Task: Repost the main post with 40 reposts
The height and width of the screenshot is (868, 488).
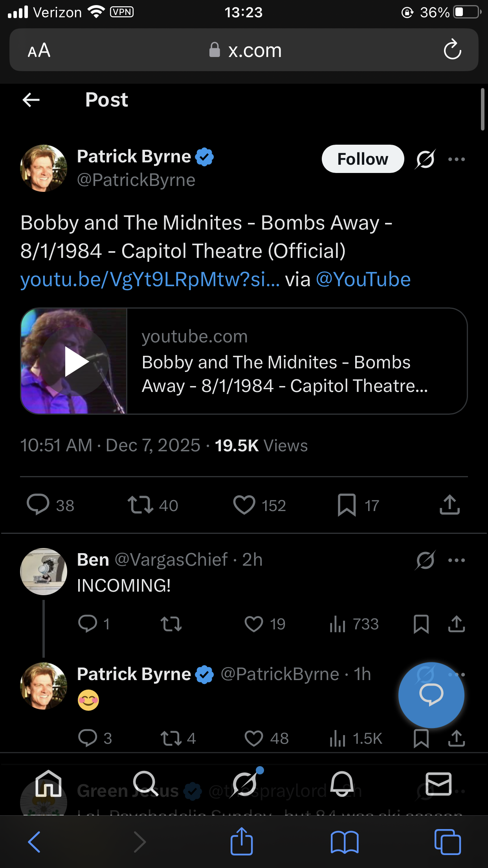Action: tap(140, 505)
